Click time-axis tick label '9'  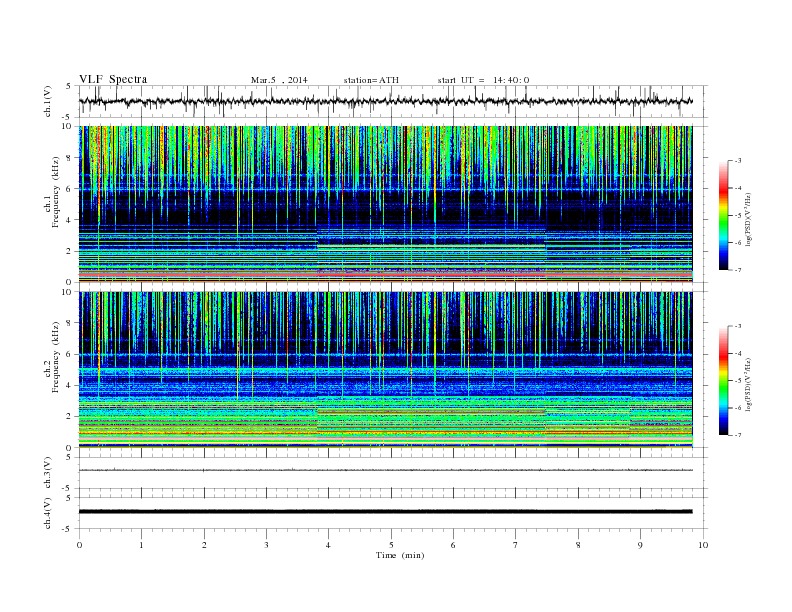(640, 545)
